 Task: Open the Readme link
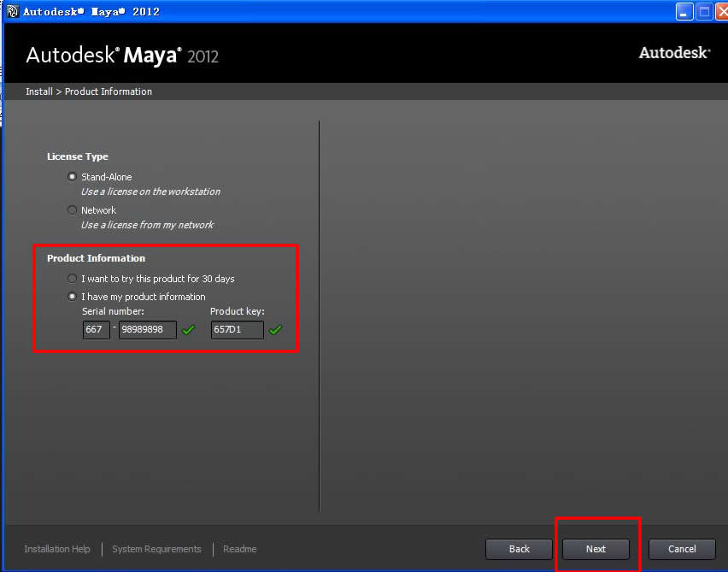click(239, 549)
